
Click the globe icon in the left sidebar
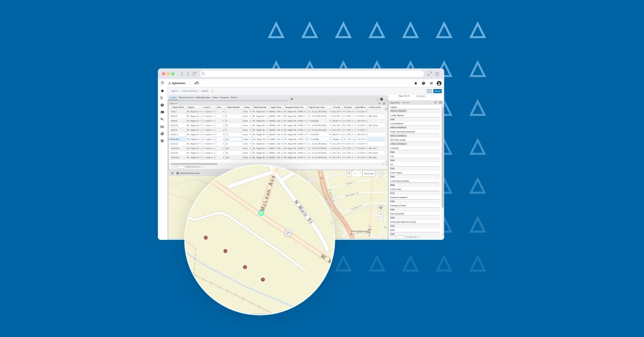pos(162,134)
